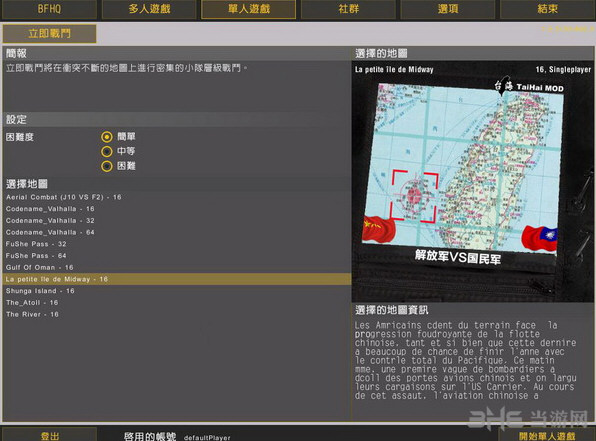Click the defaultPlayer account name
This screenshot has height=441, width=596.
point(207,438)
